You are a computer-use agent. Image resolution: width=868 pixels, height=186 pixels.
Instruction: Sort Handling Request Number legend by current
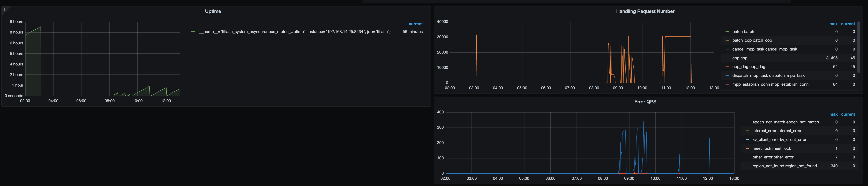click(x=848, y=24)
